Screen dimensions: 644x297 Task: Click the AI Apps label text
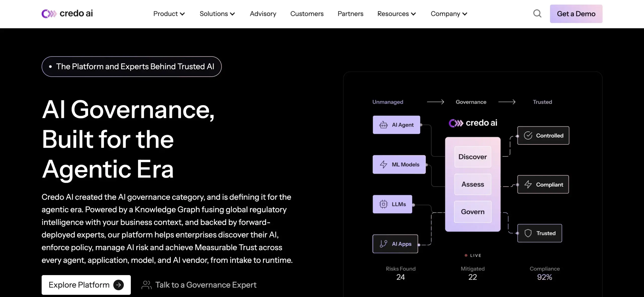[x=401, y=244]
